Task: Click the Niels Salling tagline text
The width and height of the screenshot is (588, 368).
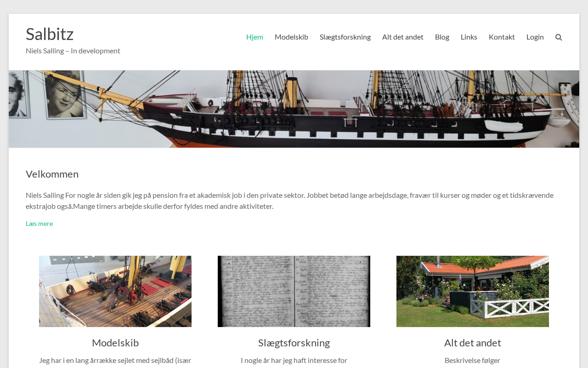Action: click(x=73, y=51)
